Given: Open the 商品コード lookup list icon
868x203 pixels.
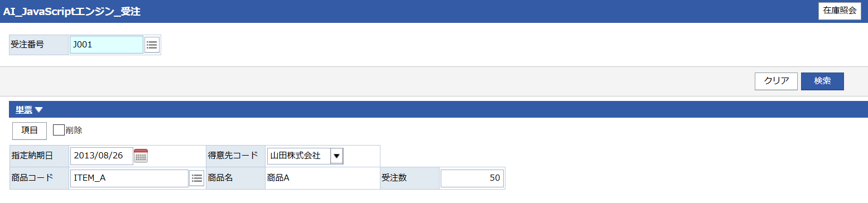Looking at the screenshot, I should coord(196,178).
